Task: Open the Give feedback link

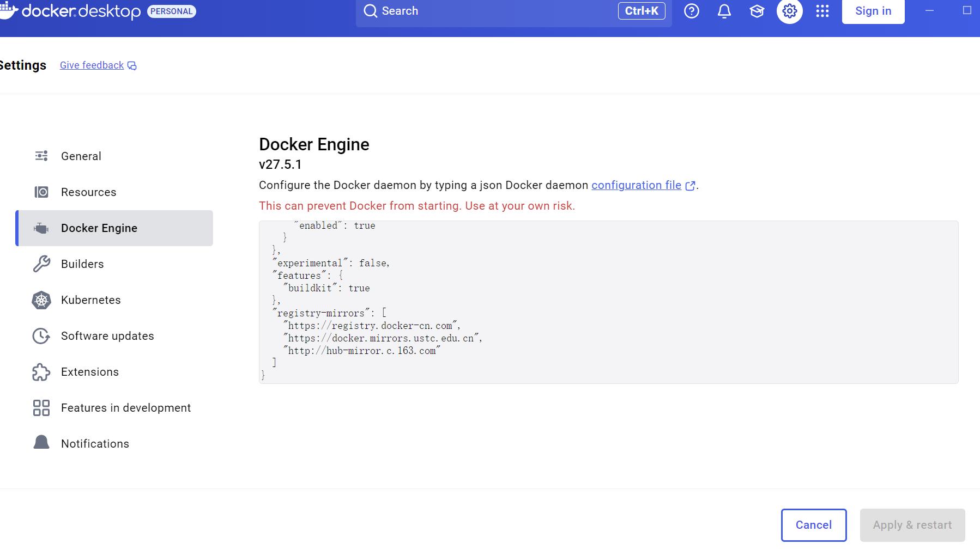Action: 92,65
